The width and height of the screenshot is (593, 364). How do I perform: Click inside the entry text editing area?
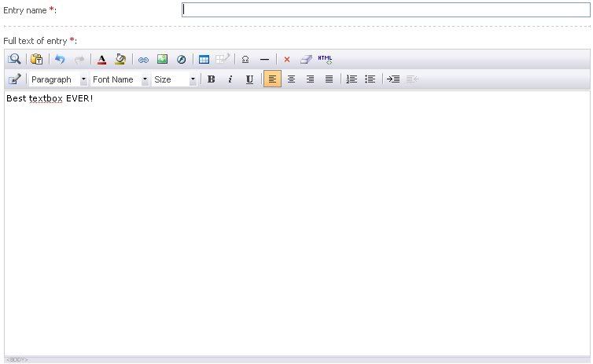297,223
